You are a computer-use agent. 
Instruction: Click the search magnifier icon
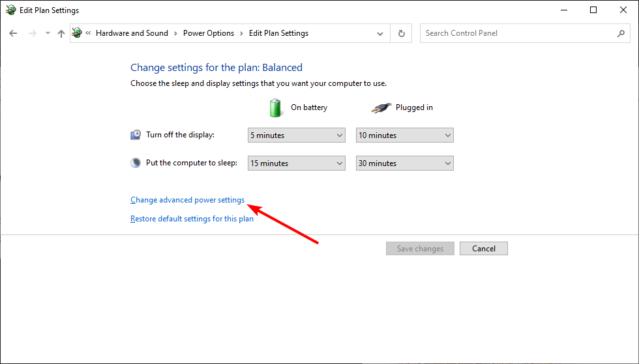[x=621, y=33]
